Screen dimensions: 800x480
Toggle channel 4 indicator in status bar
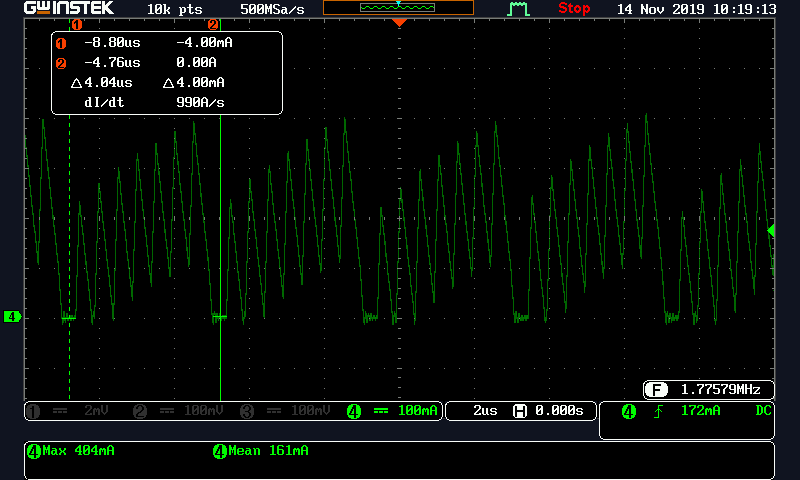click(354, 411)
